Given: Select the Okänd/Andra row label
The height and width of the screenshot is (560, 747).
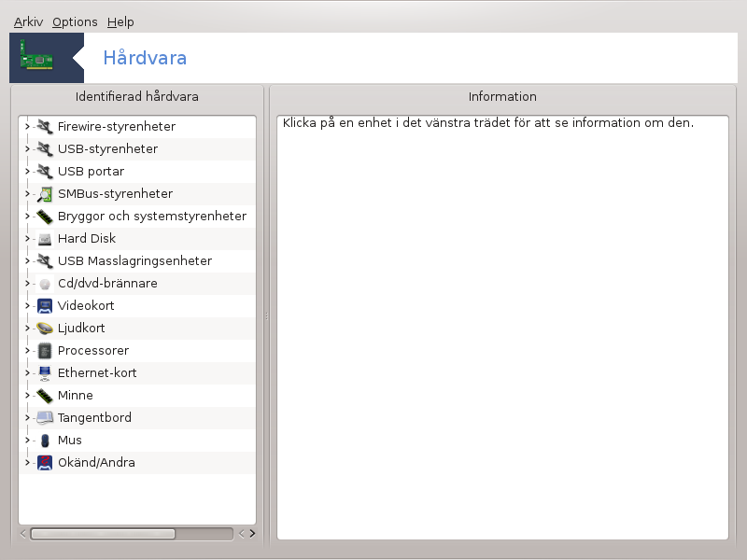Looking at the screenshot, I should (x=96, y=462).
